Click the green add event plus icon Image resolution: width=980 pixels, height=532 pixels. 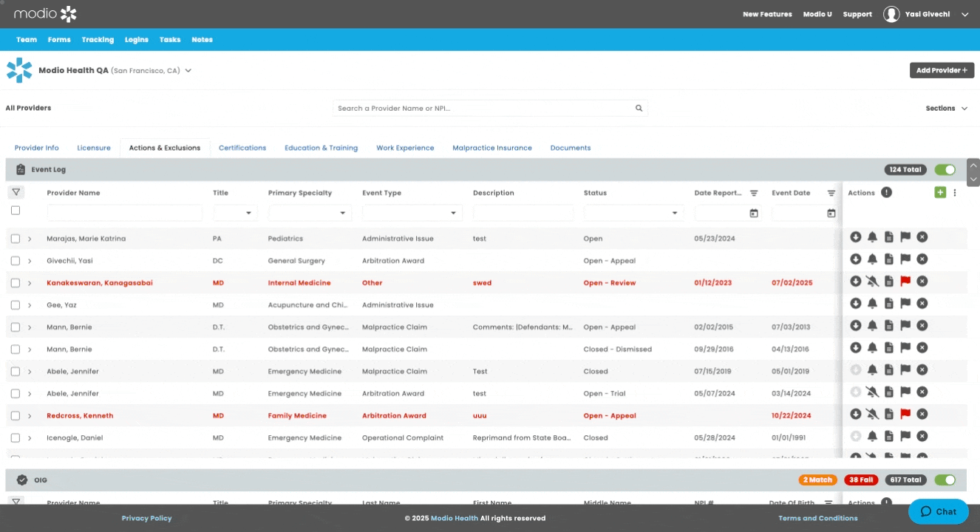(939, 193)
